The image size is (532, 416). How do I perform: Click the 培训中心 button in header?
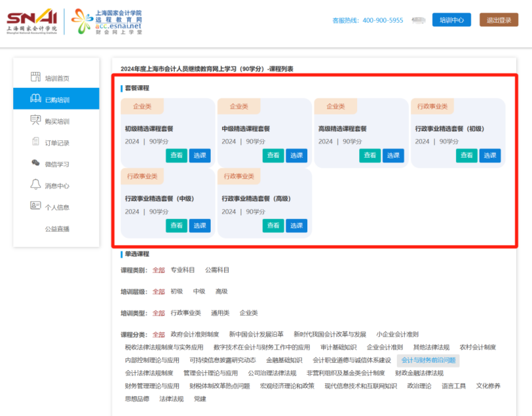[452, 20]
